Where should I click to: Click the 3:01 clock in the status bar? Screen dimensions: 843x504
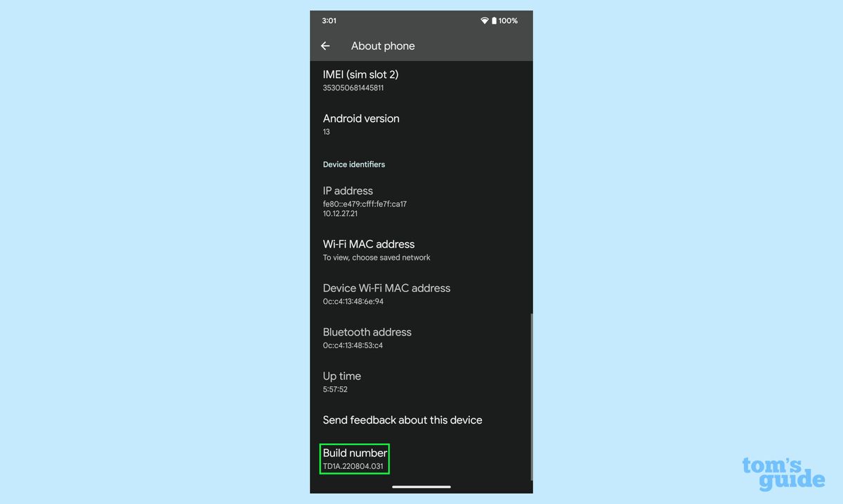click(x=329, y=20)
